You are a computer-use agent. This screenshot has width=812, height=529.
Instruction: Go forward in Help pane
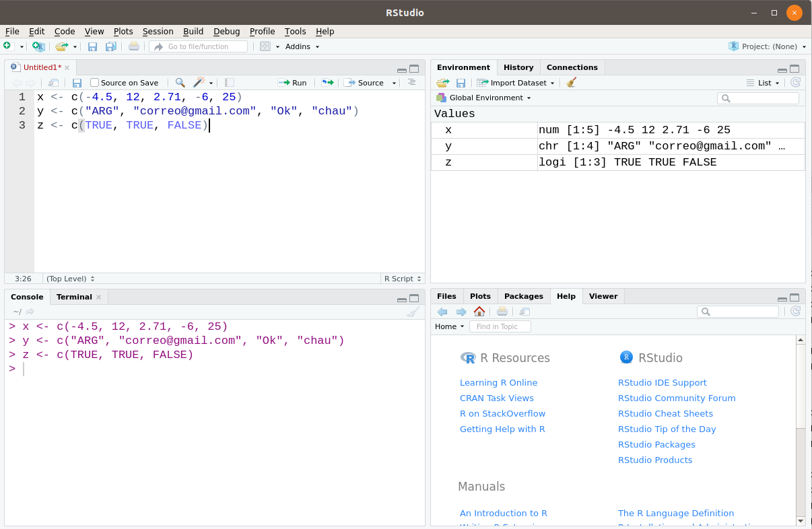point(461,312)
